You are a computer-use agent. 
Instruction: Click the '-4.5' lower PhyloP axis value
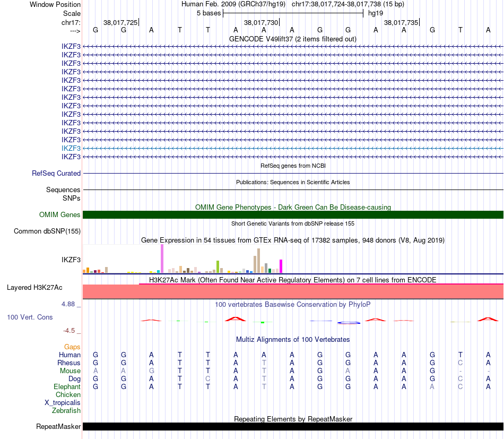(x=69, y=331)
